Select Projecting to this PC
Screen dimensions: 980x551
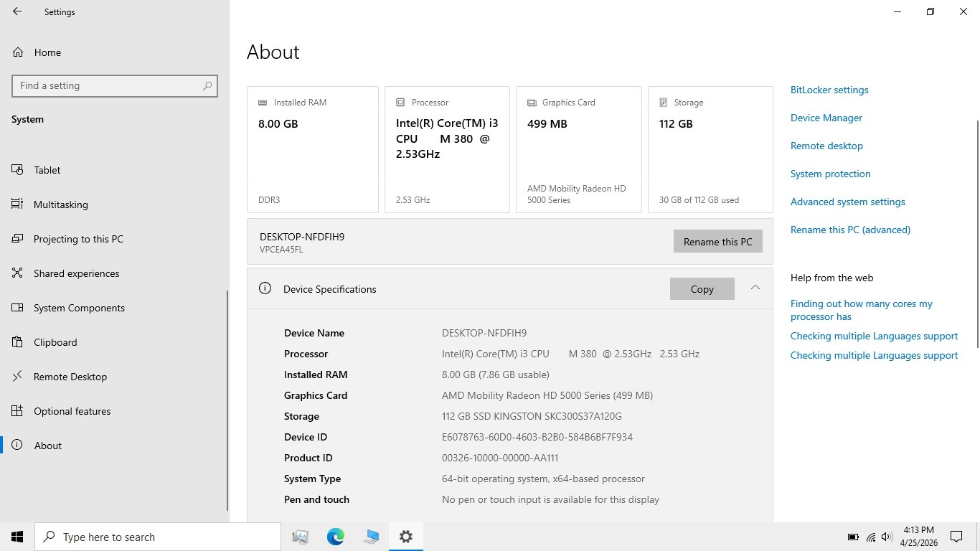click(115, 239)
